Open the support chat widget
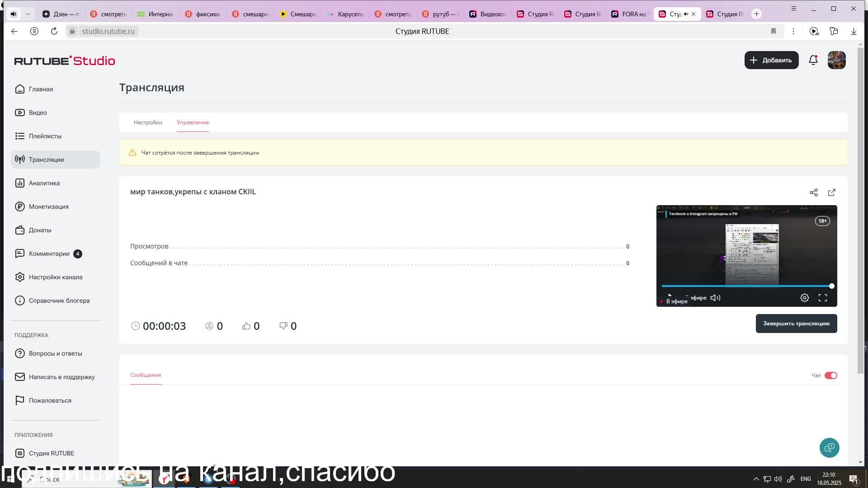This screenshot has height=488, width=868. point(829,448)
